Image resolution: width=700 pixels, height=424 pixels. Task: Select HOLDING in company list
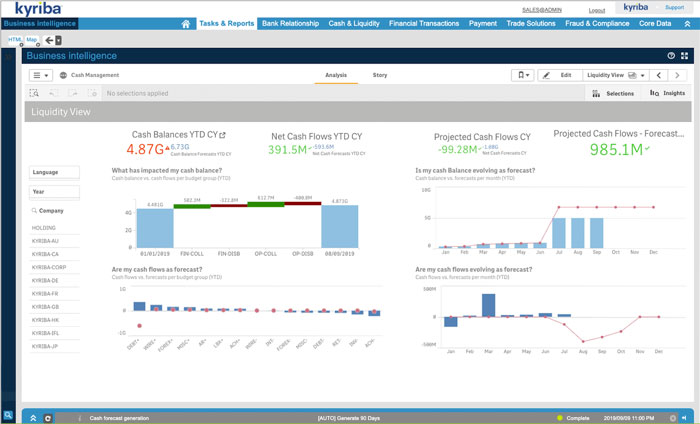pyautogui.click(x=54, y=228)
